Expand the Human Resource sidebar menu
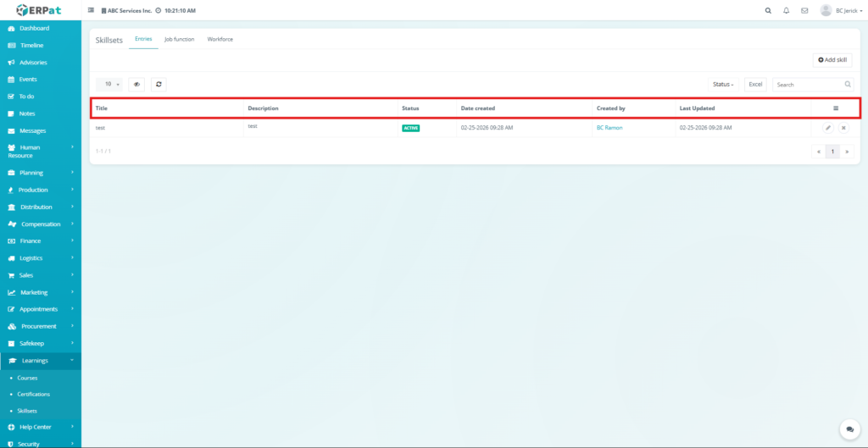This screenshot has height=448, width=868. tap(41, 151)
